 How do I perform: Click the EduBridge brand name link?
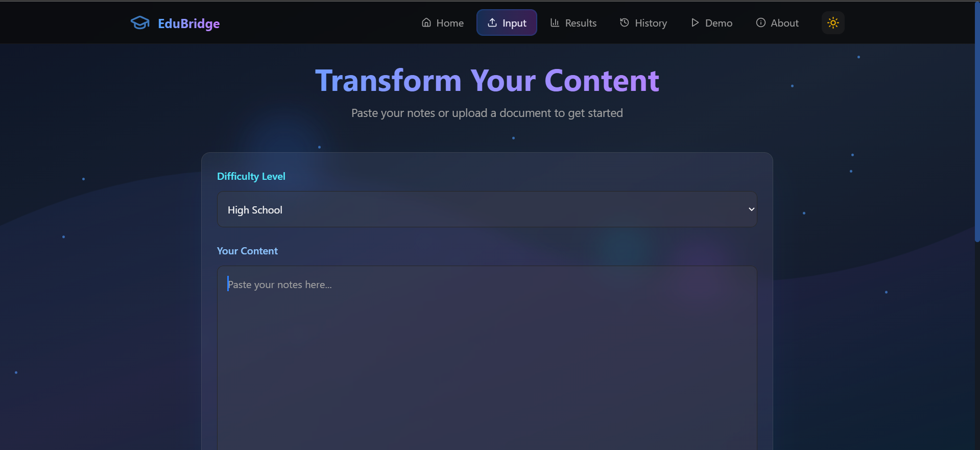point(188,23)
